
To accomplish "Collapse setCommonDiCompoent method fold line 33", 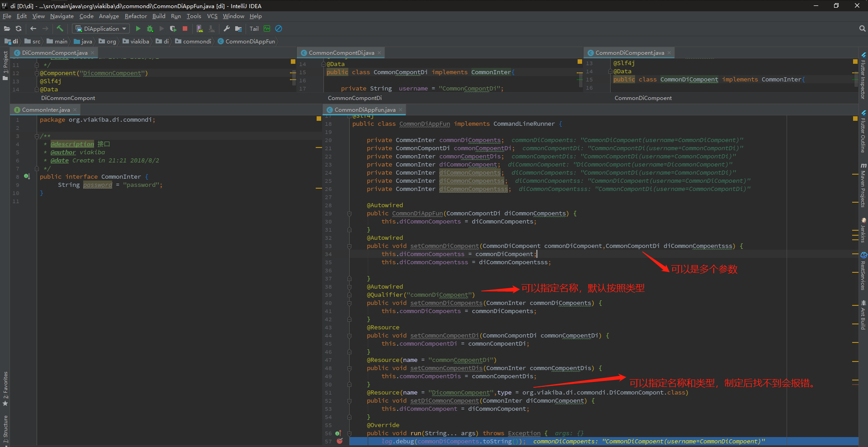I will tap(349, 246).
